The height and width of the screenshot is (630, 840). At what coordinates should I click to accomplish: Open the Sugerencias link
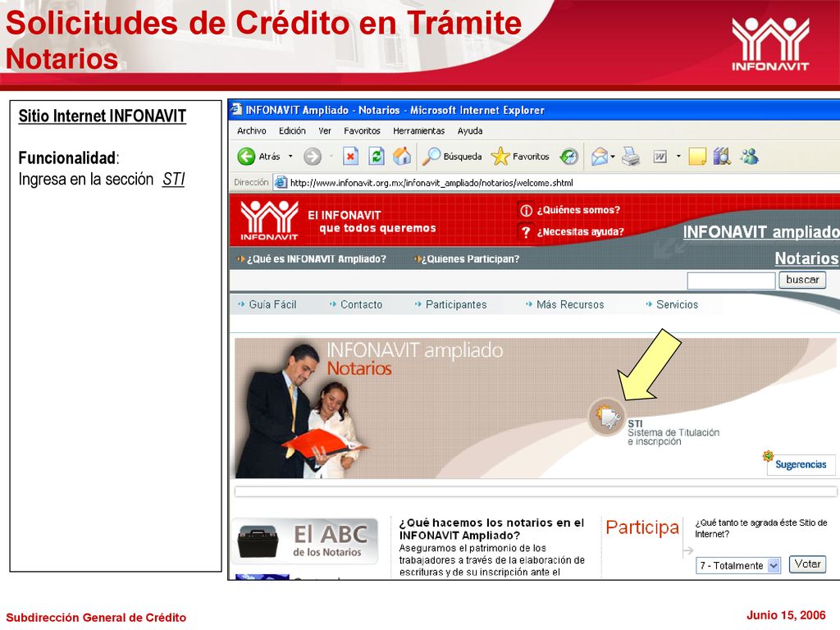click(801, 464)
